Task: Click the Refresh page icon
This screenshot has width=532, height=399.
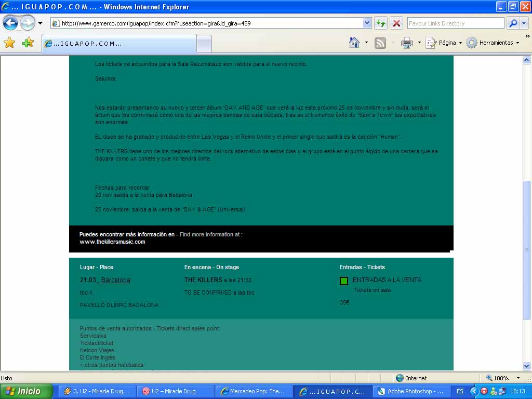Action: pyautogui.click(x=381, y=23)
